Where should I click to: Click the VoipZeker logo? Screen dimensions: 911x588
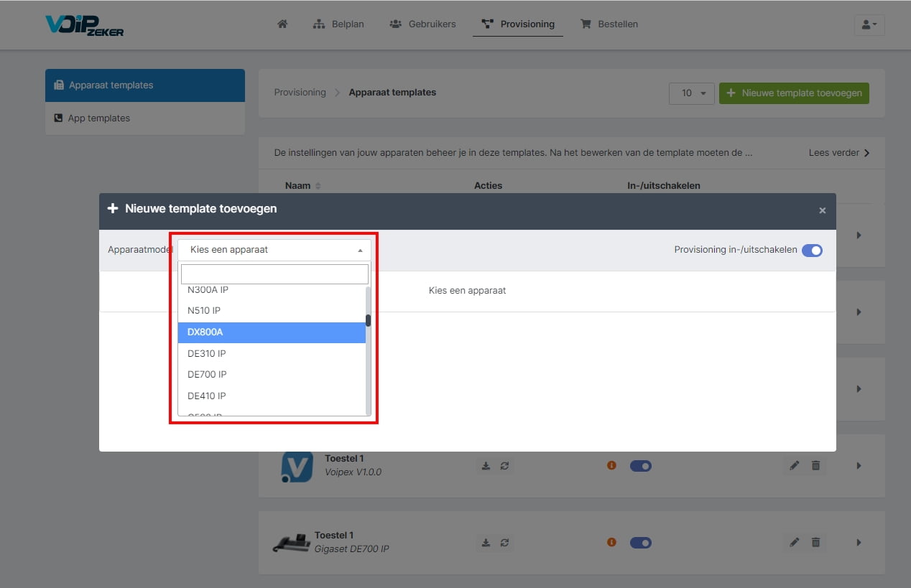tap(84, 25)
